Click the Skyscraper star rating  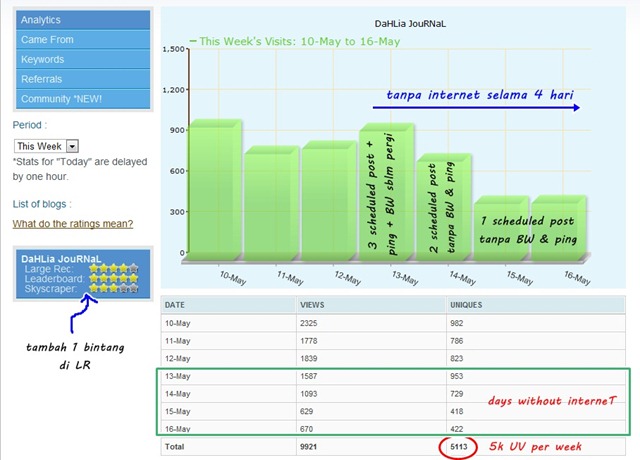pos(113,288)
